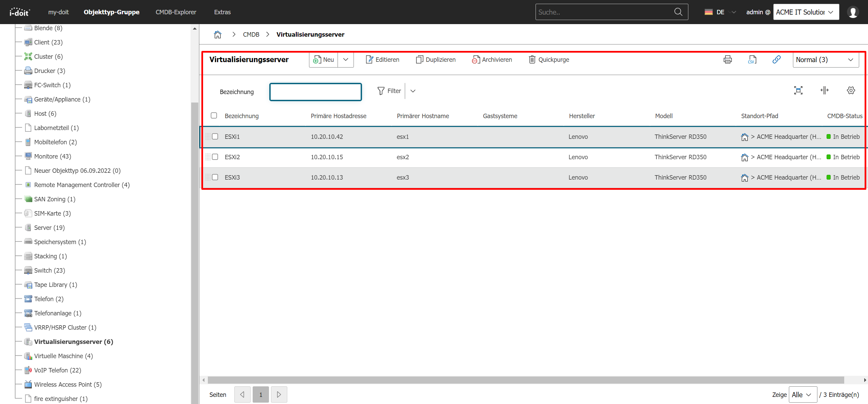
Task: Check the ESXi1 row checkbox
Action: (x=215, y=136)
